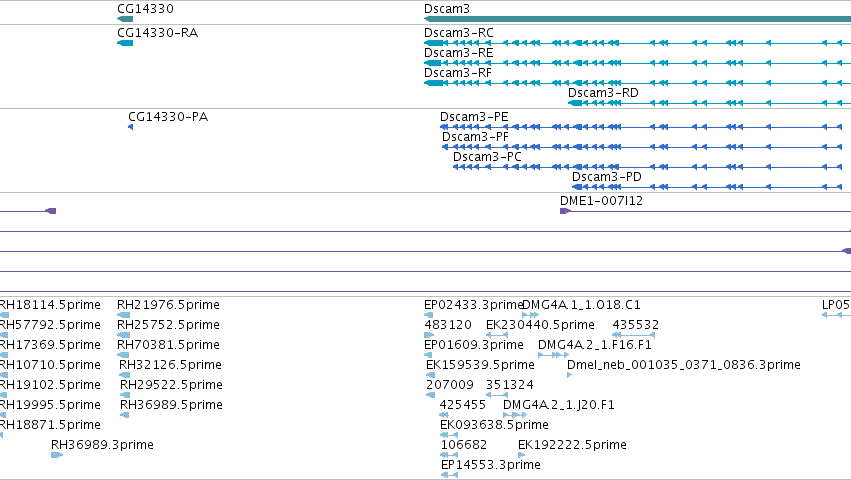The image size is (851, 480).
Task: Select the RH70381.5prime EST label
Action: (168, 345)
